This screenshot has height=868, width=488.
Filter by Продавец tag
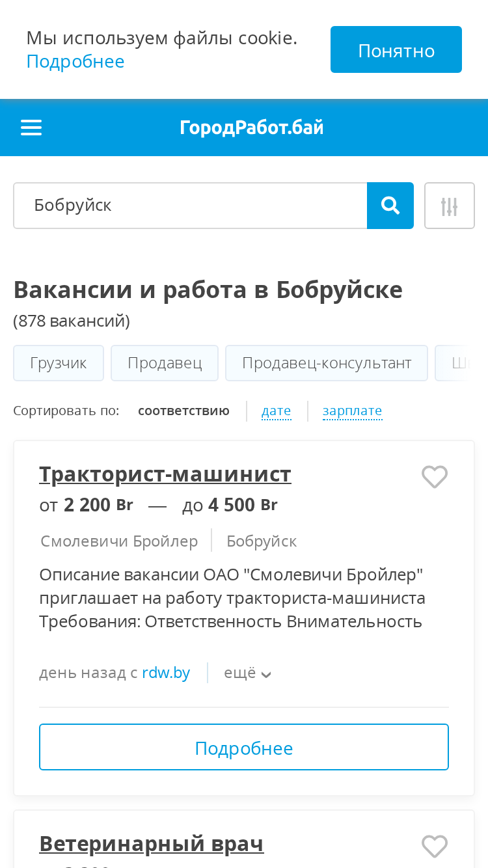(165, 363)
